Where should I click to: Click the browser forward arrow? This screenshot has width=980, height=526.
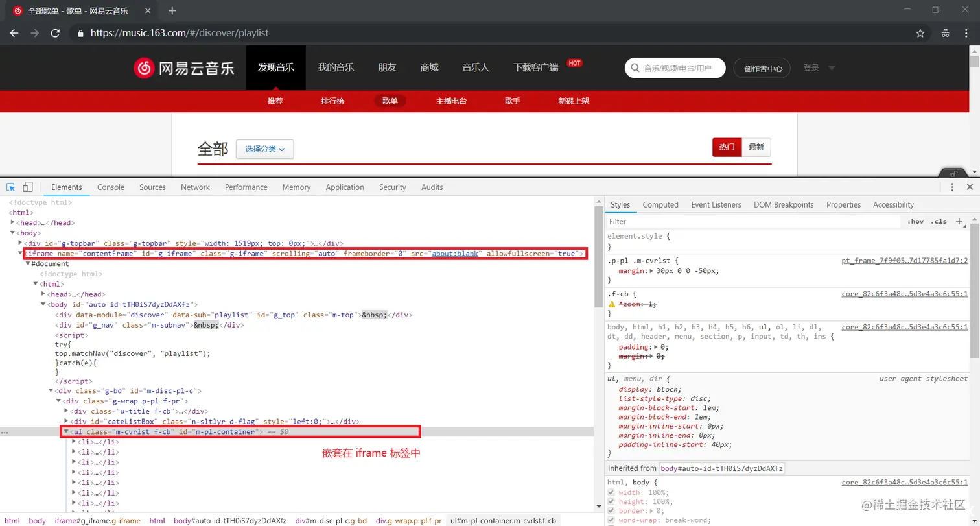pos(35,32)
